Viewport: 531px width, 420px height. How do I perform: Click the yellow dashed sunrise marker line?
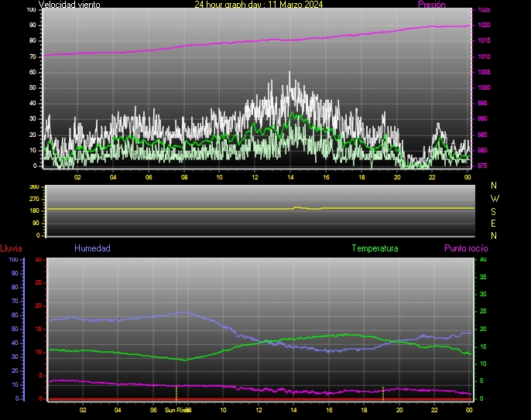click(x=176, y=393)
